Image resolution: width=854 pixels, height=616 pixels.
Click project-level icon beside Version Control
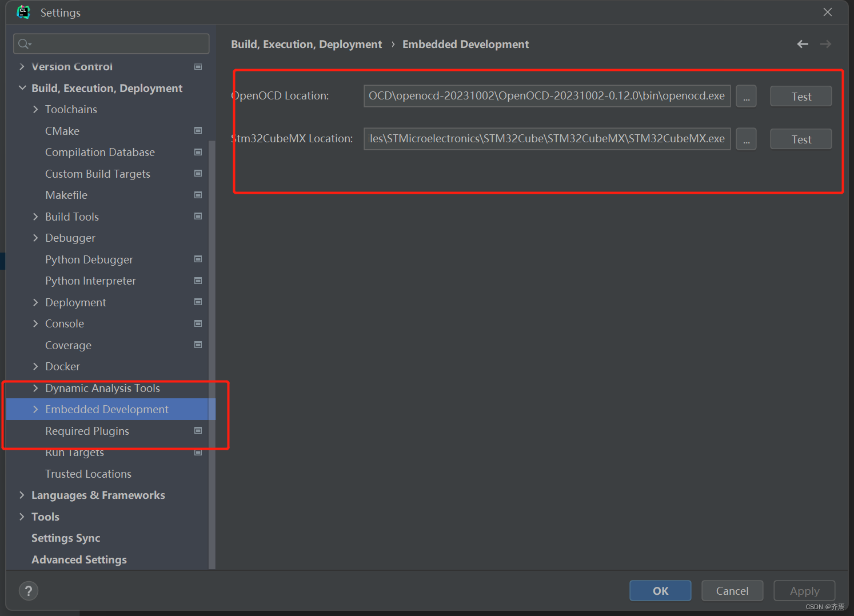point(198,67)
